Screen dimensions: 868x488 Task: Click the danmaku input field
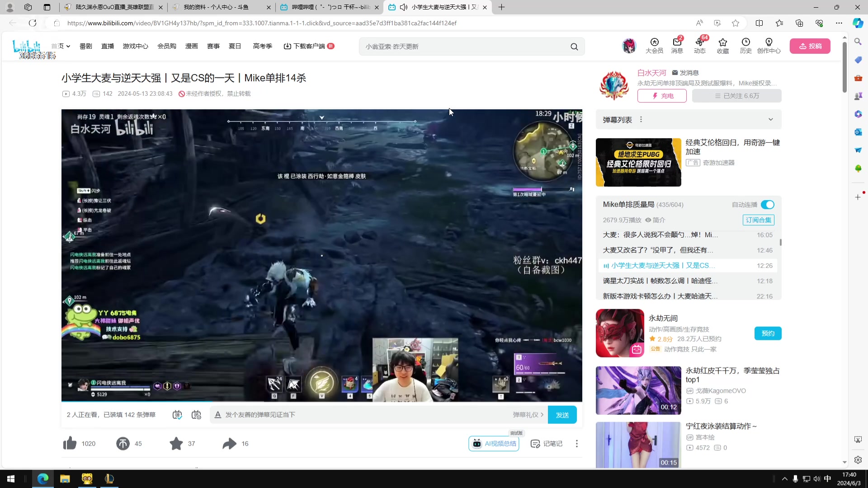(366, 415)
